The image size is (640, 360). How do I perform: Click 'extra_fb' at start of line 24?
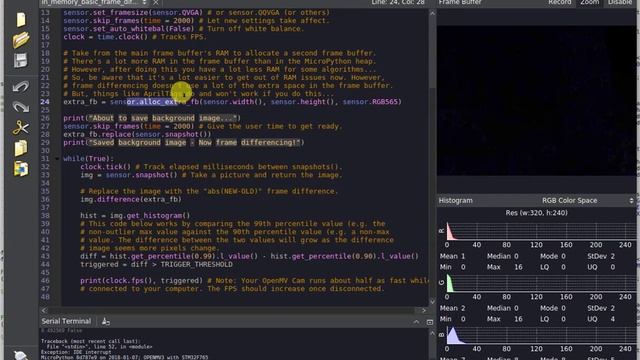80,102
